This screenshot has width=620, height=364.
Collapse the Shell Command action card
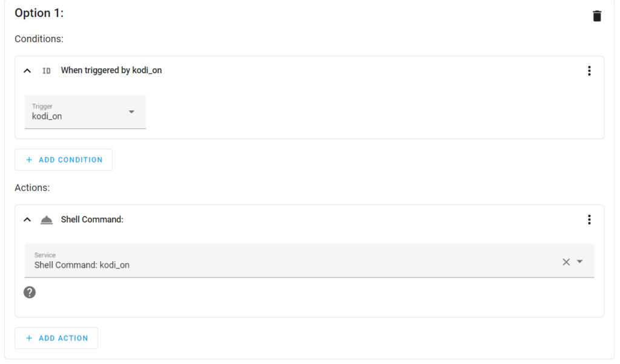pyautogui.click(x=27, y=219)
